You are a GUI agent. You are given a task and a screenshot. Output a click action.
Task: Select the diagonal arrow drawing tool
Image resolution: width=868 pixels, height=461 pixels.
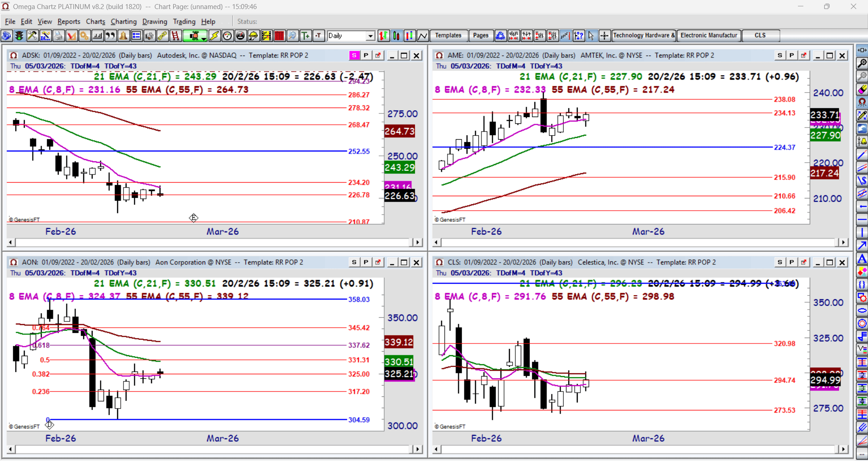(x=862, y=246)
